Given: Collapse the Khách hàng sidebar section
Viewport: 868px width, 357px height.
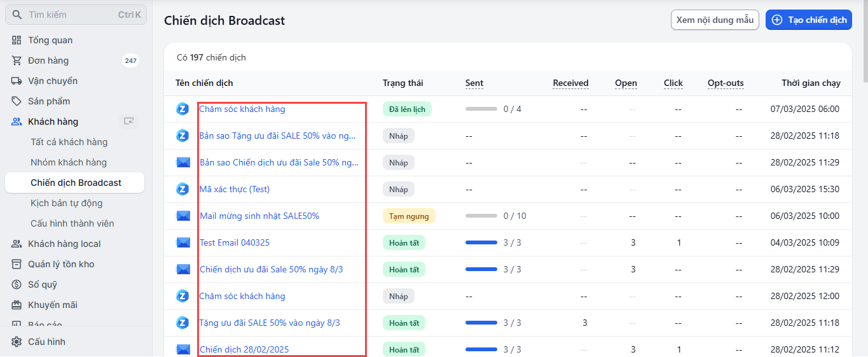Looking at the screenshot, I should pyautogui.click(x=53, y=122).
